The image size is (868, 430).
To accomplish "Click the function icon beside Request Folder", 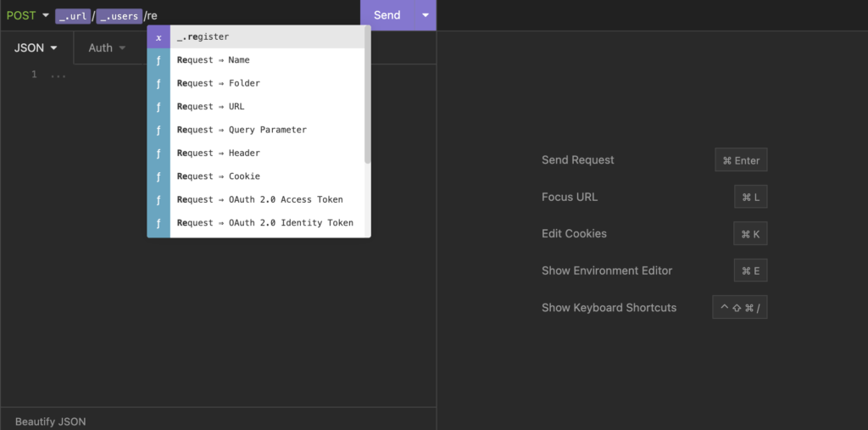I will click(159, 83).
